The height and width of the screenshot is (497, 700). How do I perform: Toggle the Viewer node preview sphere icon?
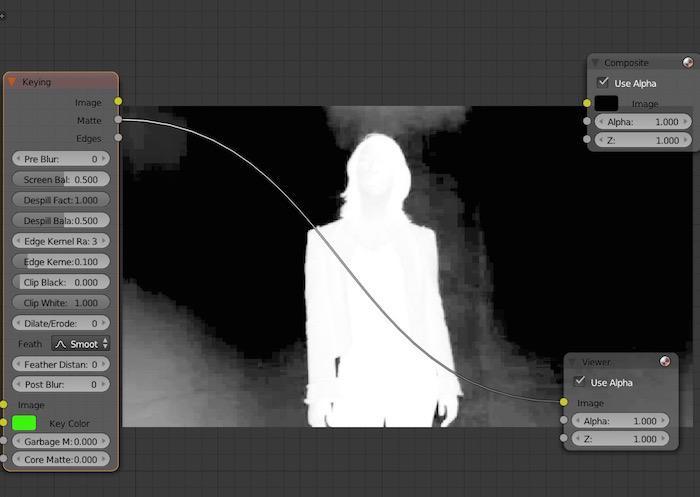coord(665,361)
